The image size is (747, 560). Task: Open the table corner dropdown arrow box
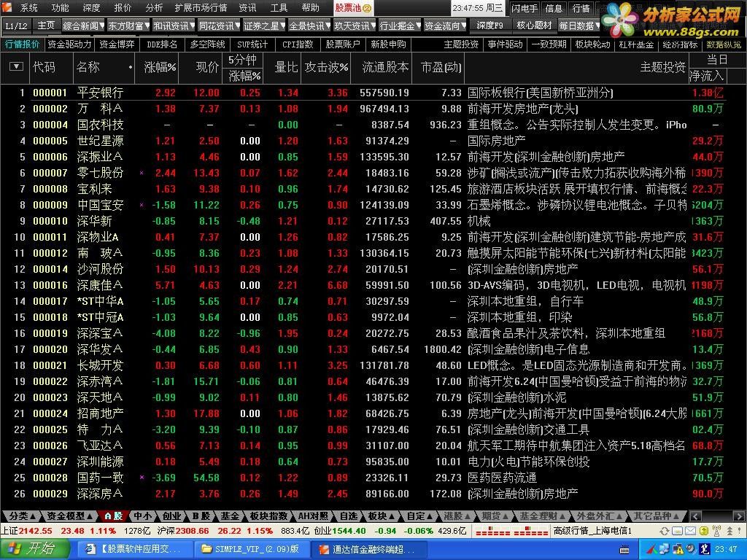pyautogui.click(x=16, y=66)
